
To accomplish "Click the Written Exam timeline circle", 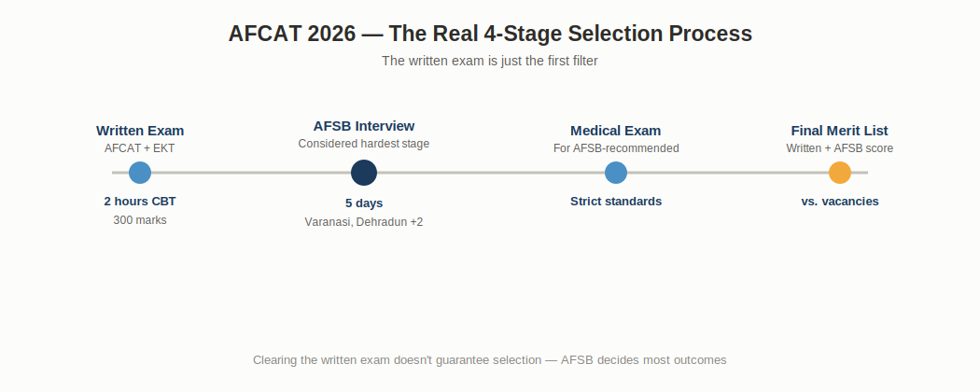I will [140, 173].
